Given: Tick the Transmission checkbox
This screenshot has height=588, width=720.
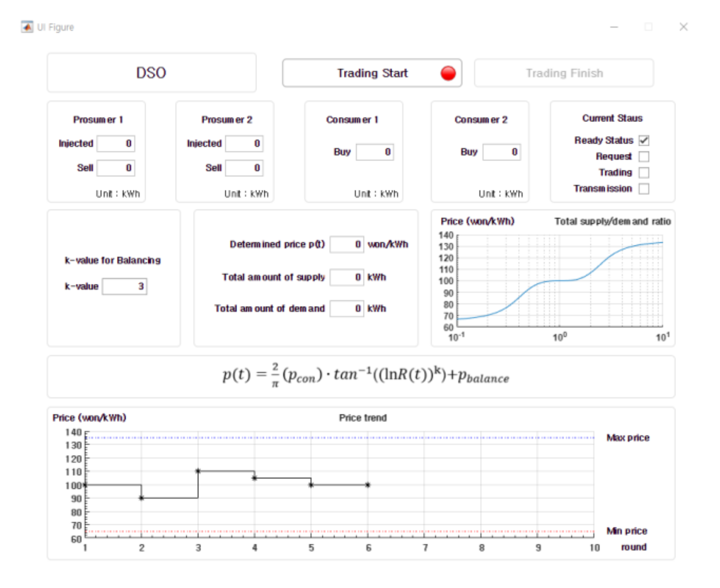Looking at the screenshot, I should 644,188.
